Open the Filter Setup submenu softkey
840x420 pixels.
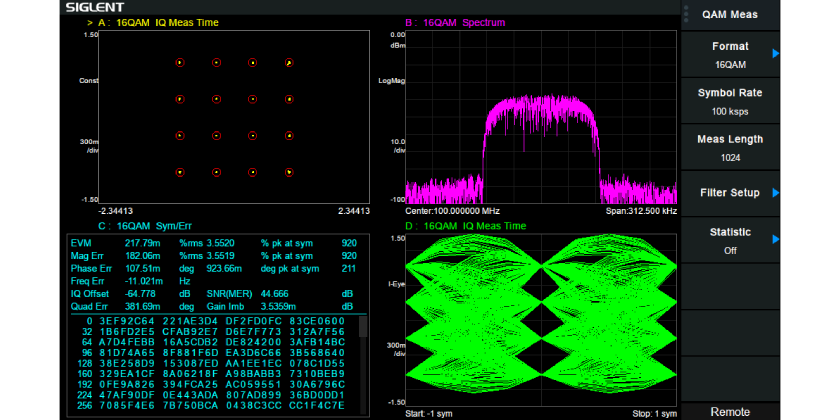click(730, 193)
